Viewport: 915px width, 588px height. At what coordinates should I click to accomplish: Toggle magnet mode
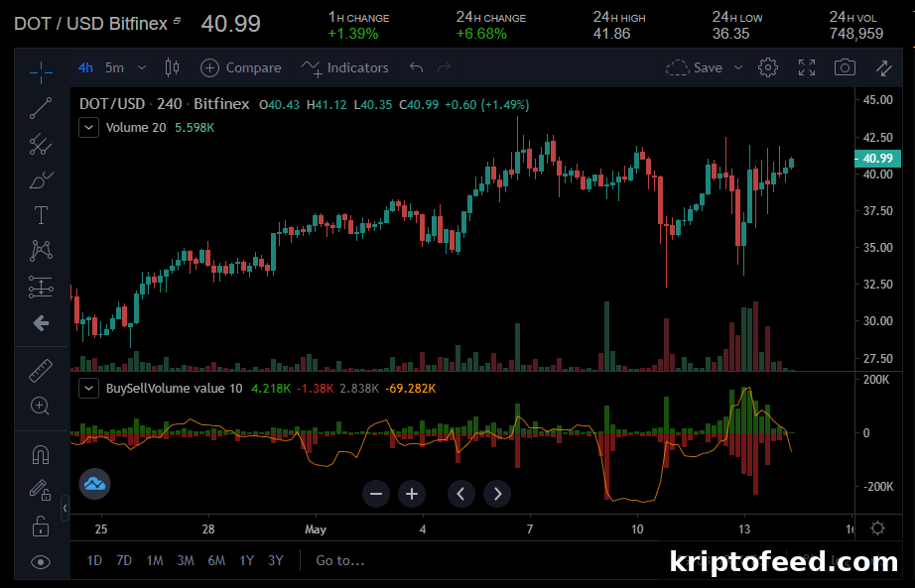click(41, 454)
